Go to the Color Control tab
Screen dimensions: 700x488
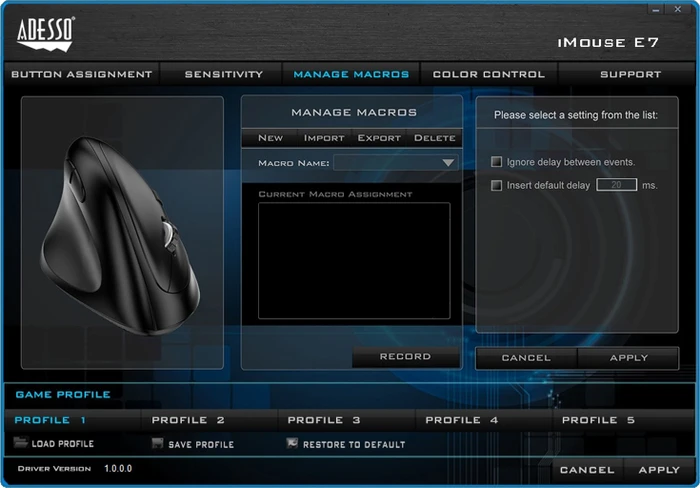[x=489, y=74]
